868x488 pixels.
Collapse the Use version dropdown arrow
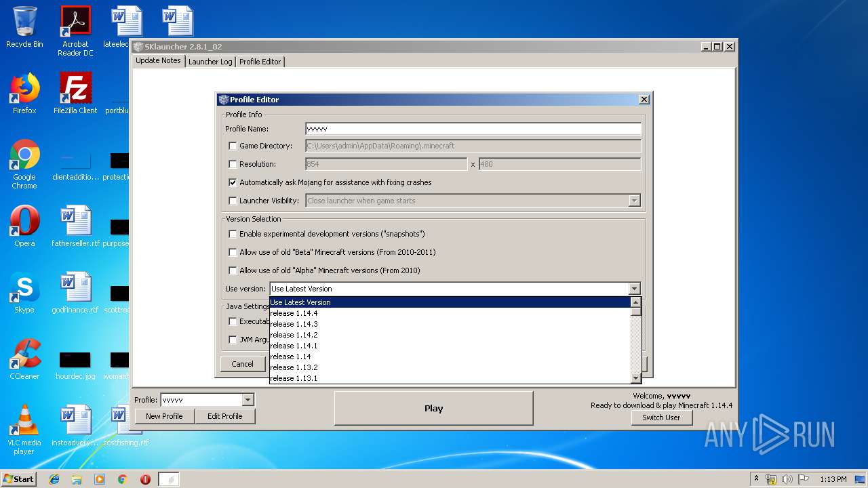(634, 289)
